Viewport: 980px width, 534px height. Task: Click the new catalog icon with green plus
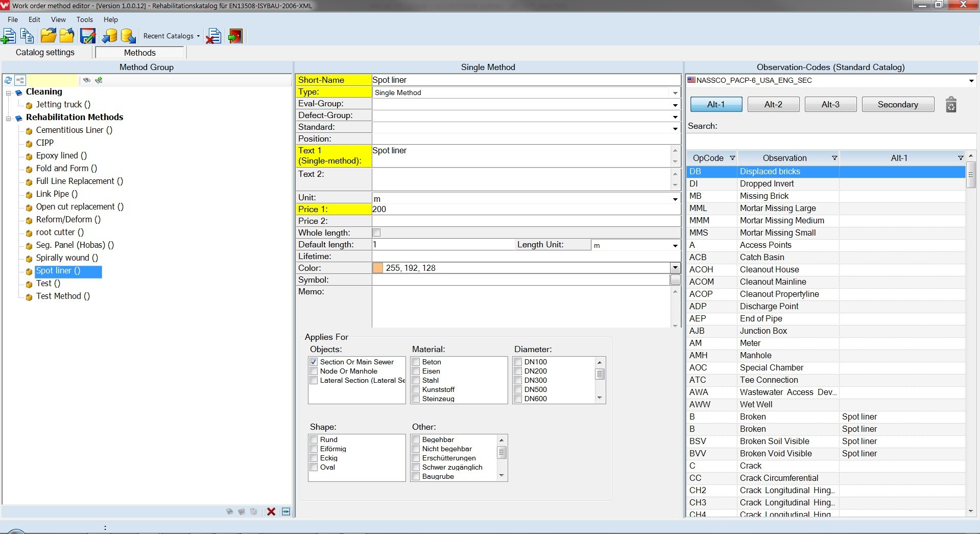point(9,36)
